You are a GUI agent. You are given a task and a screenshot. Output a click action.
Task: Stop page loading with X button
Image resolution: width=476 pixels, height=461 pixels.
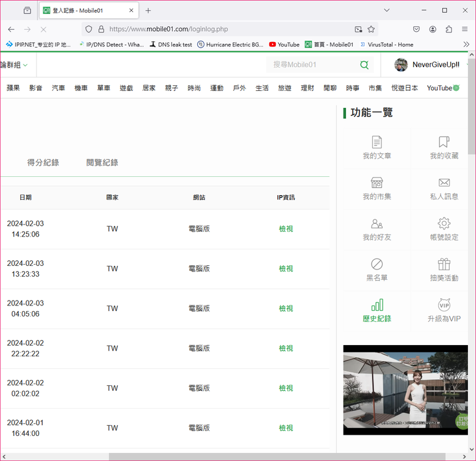click(43, 29)
